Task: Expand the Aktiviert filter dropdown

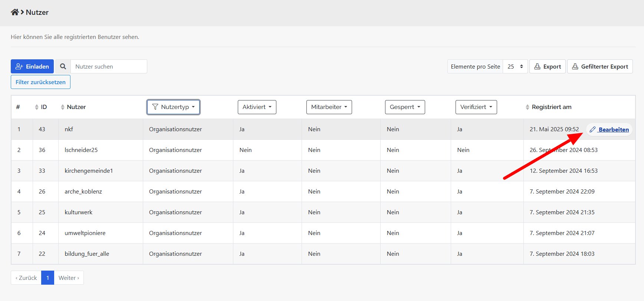Action: (257, 107)
